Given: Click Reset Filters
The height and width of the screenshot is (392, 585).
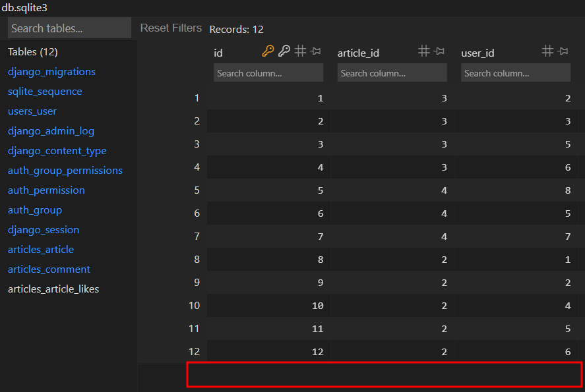Looking at the screenshot, I should point(171,28).
